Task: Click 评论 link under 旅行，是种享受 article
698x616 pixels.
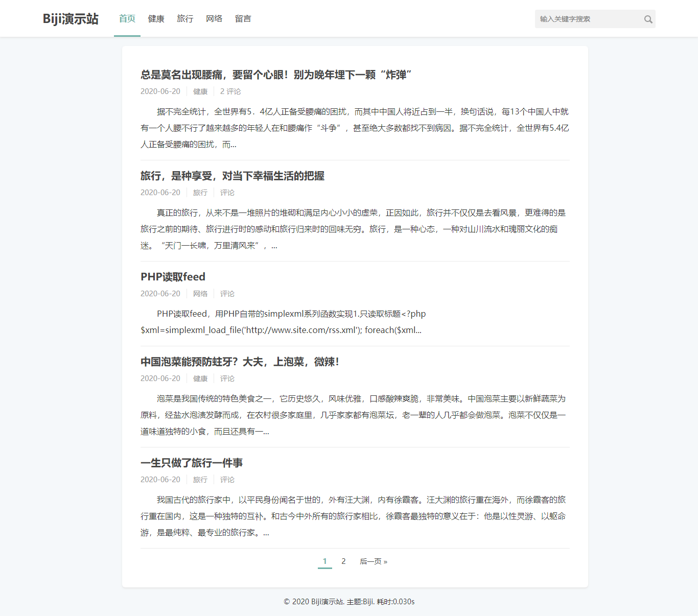Action: 227,193
